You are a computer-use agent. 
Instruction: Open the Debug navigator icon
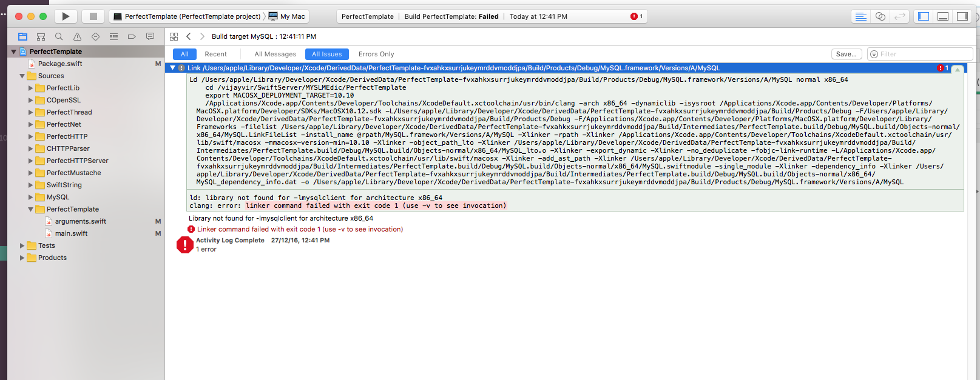point(113,37)
